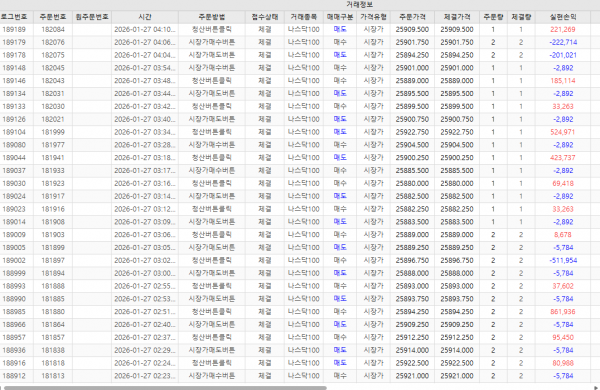
Task: Select time cell 2026-01-27 03:40...
Action: point(145,119)
